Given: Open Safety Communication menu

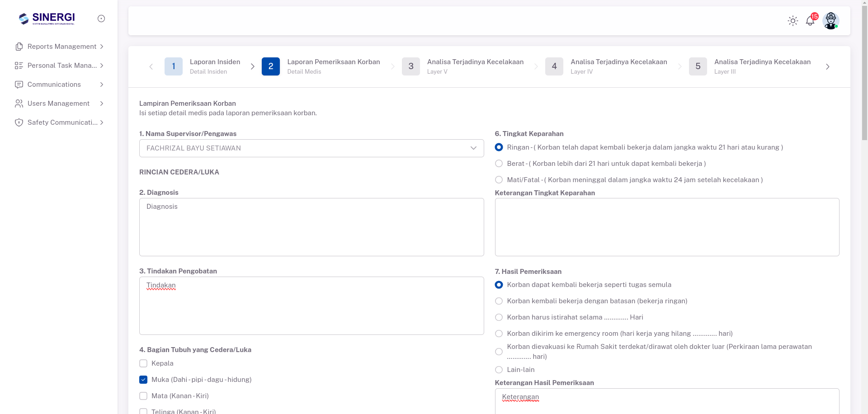Looking at the screenshot, I should (x=59, y=122).
